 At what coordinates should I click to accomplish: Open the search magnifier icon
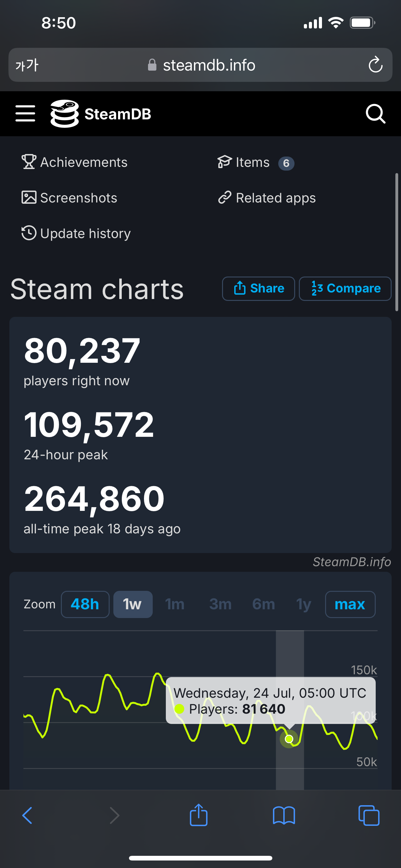375,114
